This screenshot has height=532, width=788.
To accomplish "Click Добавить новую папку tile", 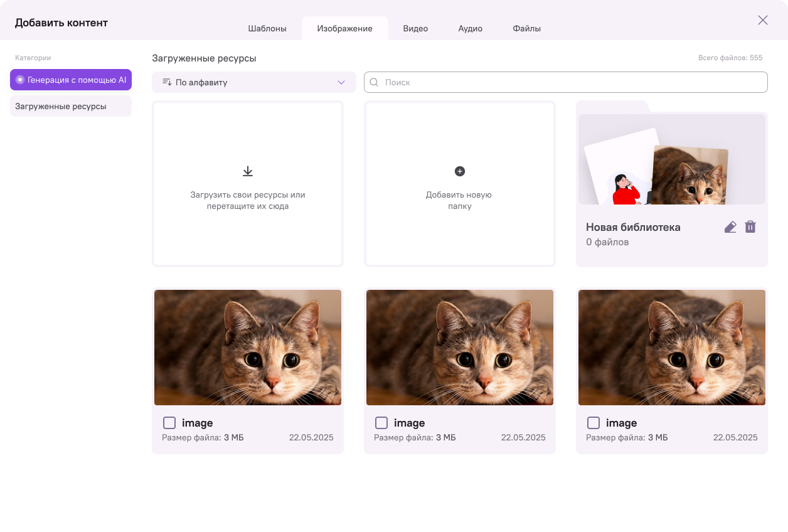I will 460,184.
